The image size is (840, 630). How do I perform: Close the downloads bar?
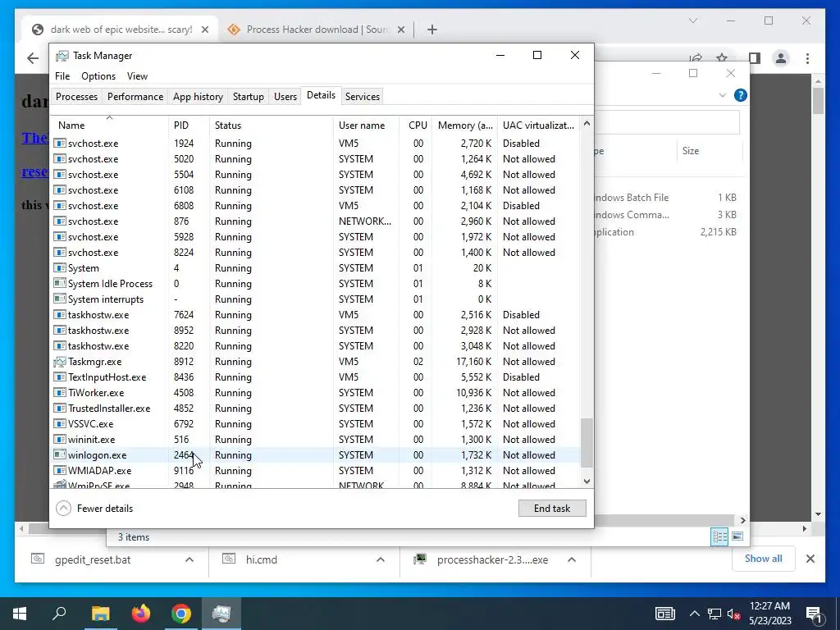point(810,559)
